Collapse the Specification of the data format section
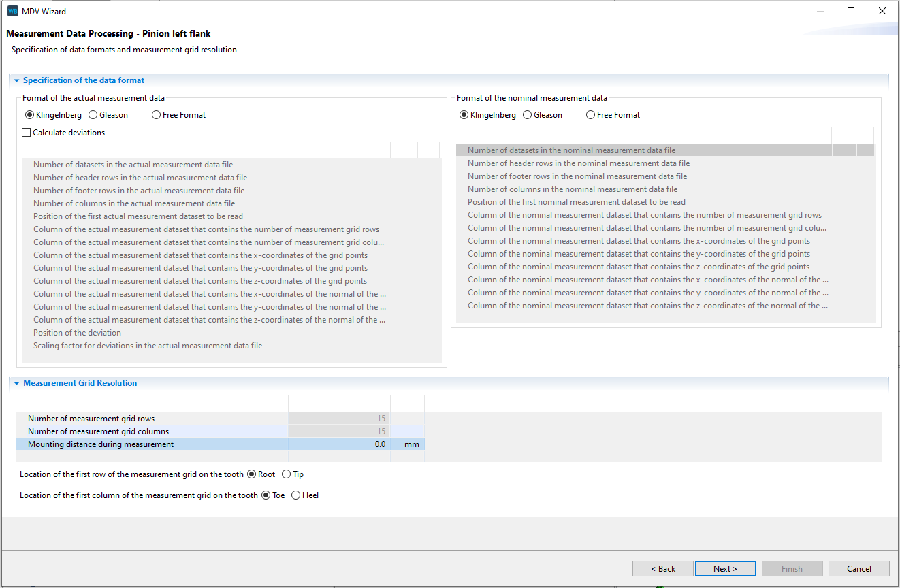 pyautogui.click(x=16, y=80)
